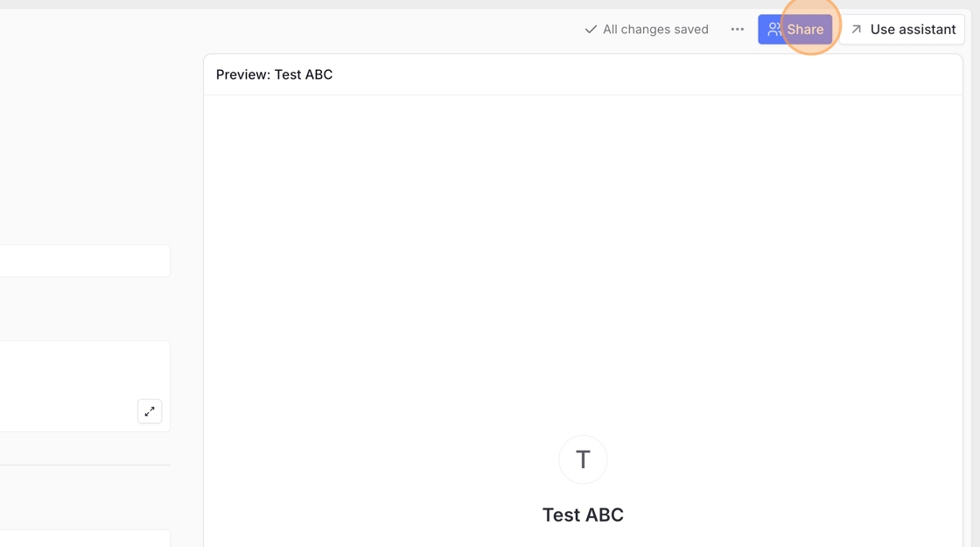Focus the input field at bottom left
The height and width of the screenshot is (547, 980).
point(83,537)
